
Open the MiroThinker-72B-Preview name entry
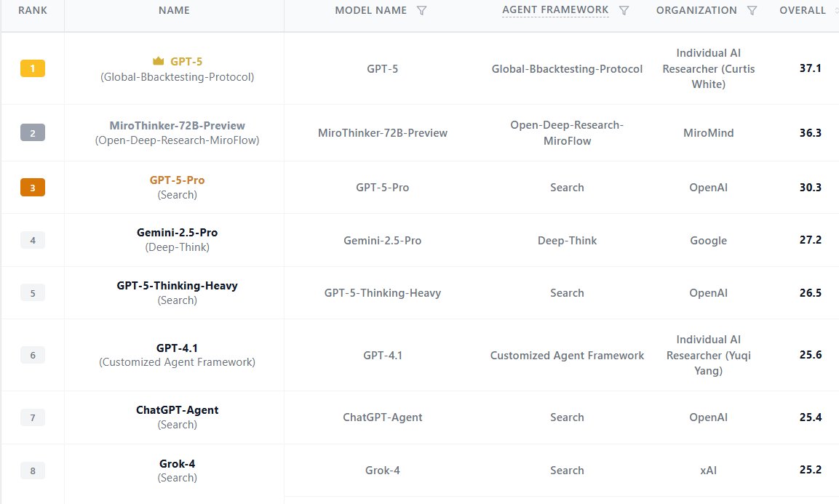tap(177, 126)
